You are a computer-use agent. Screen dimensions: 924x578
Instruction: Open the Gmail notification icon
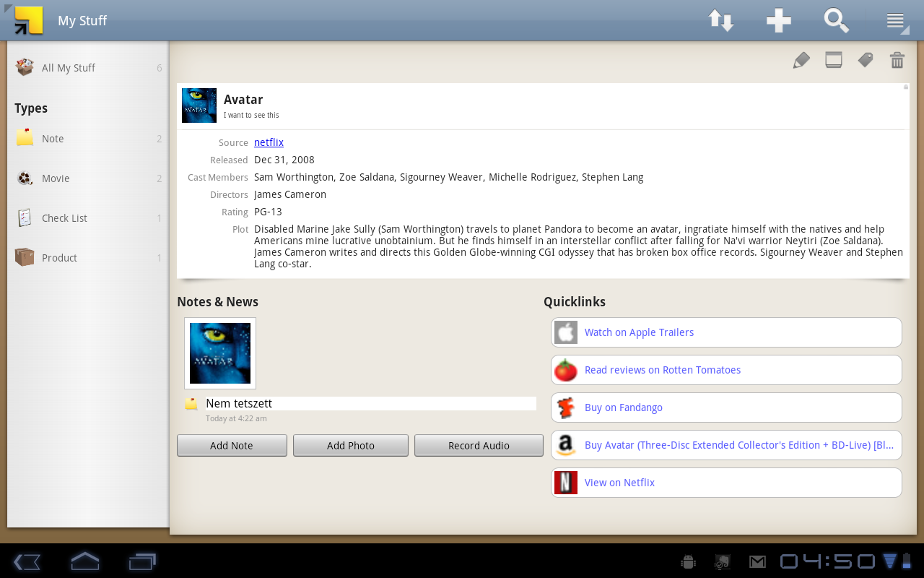click(x=757, y=561)
